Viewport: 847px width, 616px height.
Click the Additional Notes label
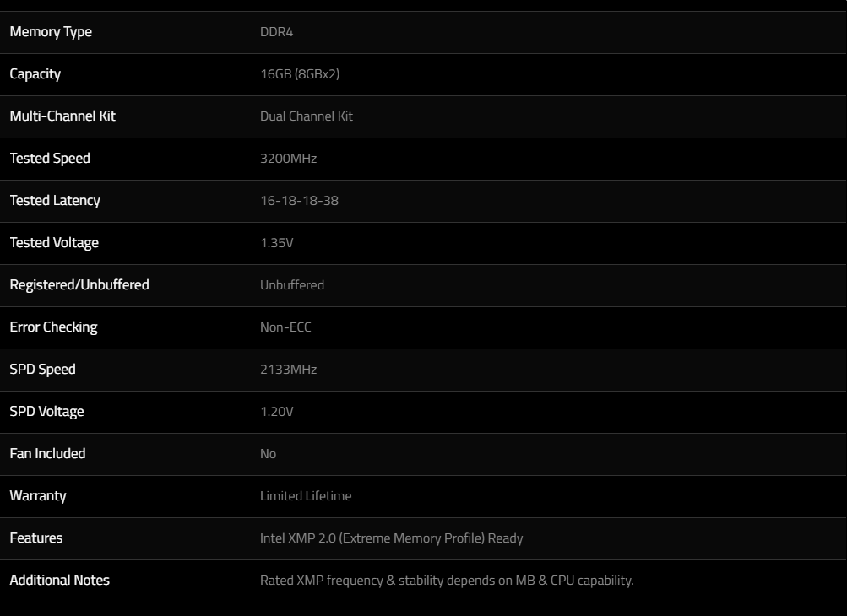[x=59, y=580]
